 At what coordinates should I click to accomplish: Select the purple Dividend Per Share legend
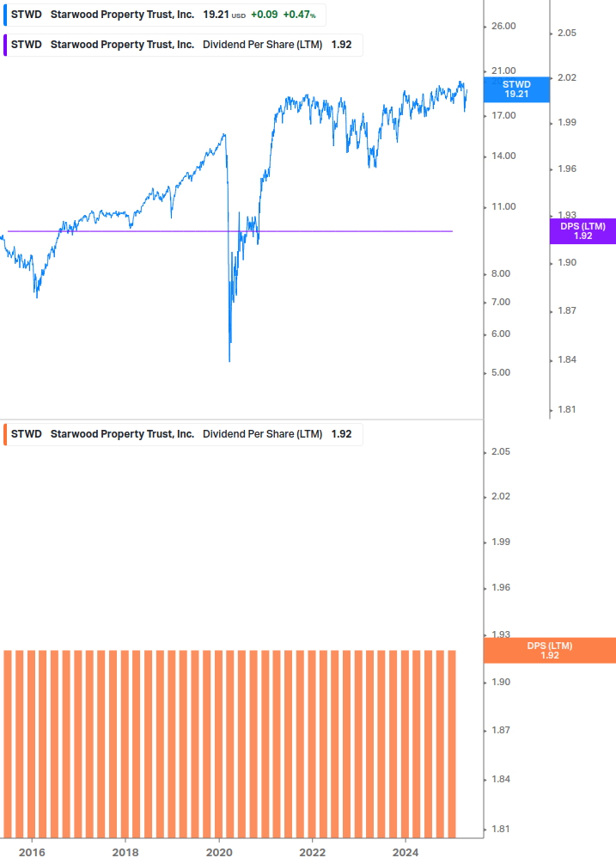[183, 46]
